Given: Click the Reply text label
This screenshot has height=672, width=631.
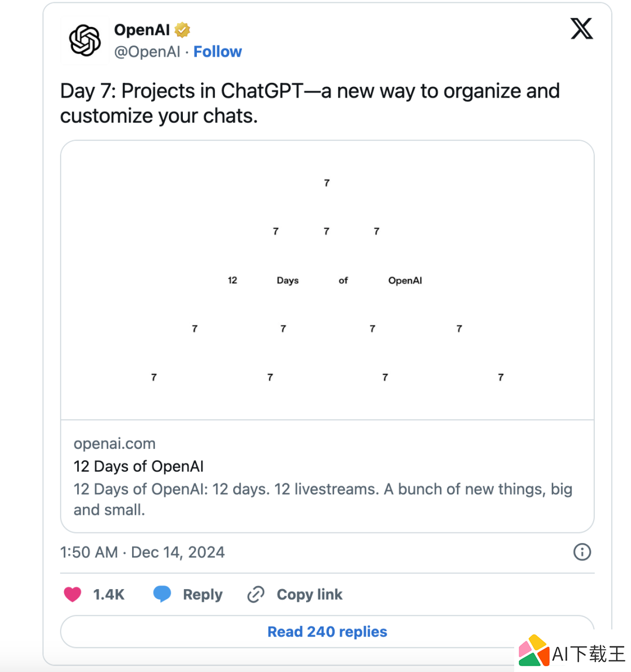Looking at the screenshot, I should click(203, 594).
